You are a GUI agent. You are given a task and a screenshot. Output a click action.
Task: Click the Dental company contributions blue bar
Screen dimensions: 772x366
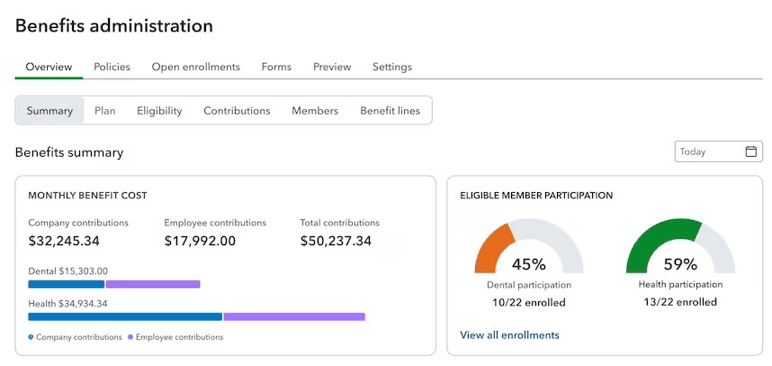tap(66, 284)
